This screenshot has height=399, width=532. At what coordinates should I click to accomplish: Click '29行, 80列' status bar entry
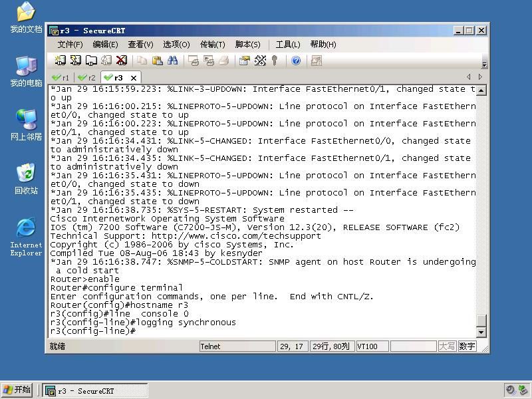click(332, 346)
